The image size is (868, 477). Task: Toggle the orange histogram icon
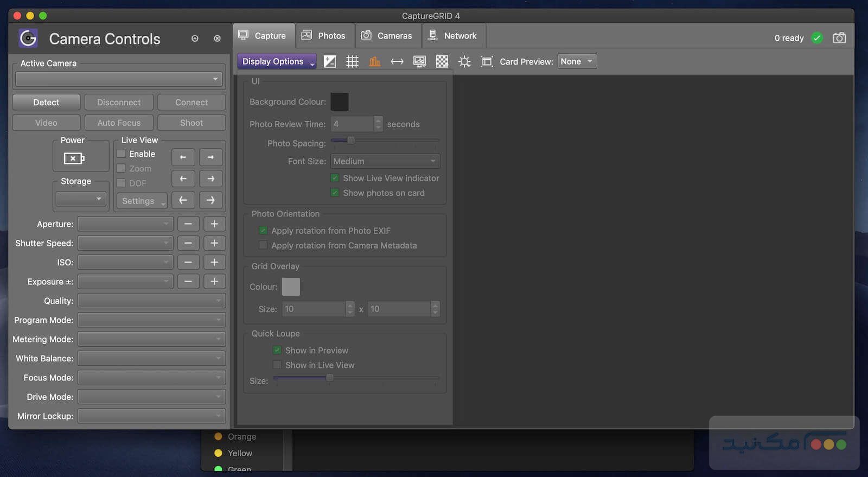tap(375, 62)
